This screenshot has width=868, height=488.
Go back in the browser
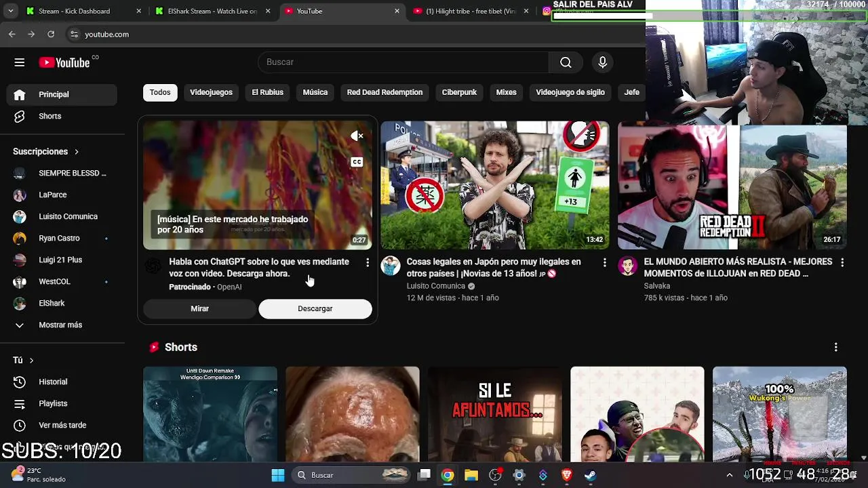point(12,34)
